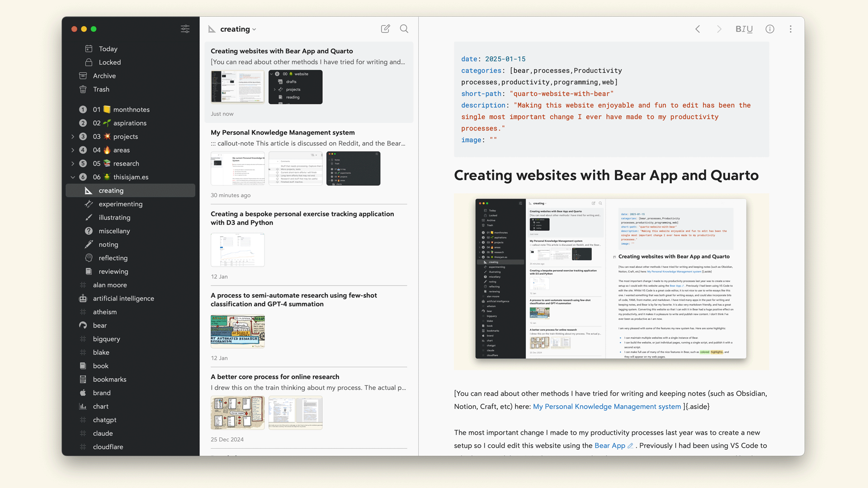Viewport: 868px width, 488px height.
Task: Open the note search magnifier icon
Action: [404, 29]
